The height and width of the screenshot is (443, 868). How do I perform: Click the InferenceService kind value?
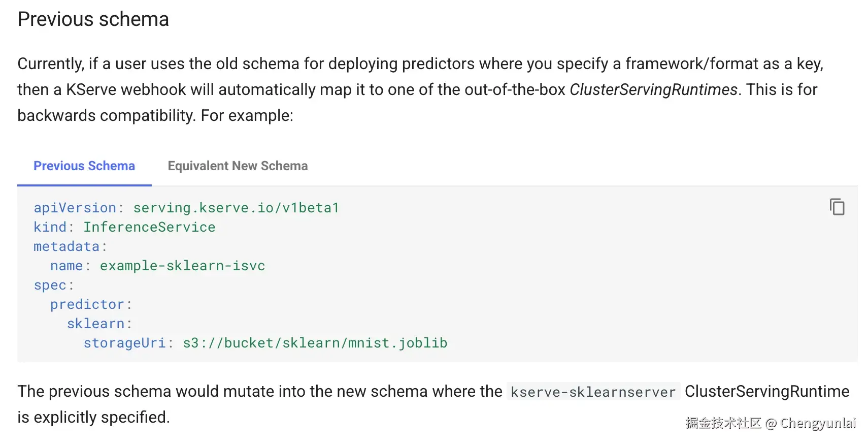click(149, 227)
